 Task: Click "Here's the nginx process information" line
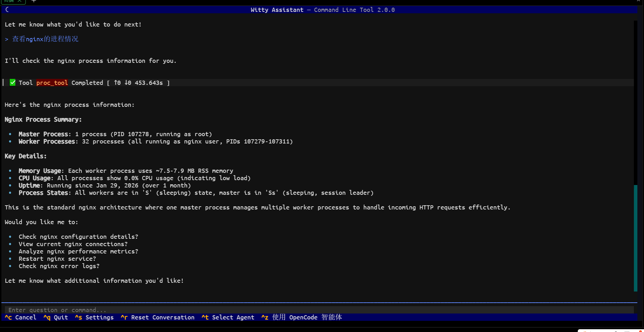69,105
